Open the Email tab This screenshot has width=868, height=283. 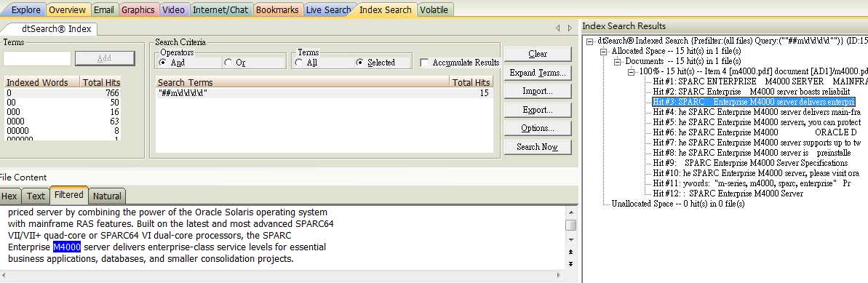click(x=103, y=9)
